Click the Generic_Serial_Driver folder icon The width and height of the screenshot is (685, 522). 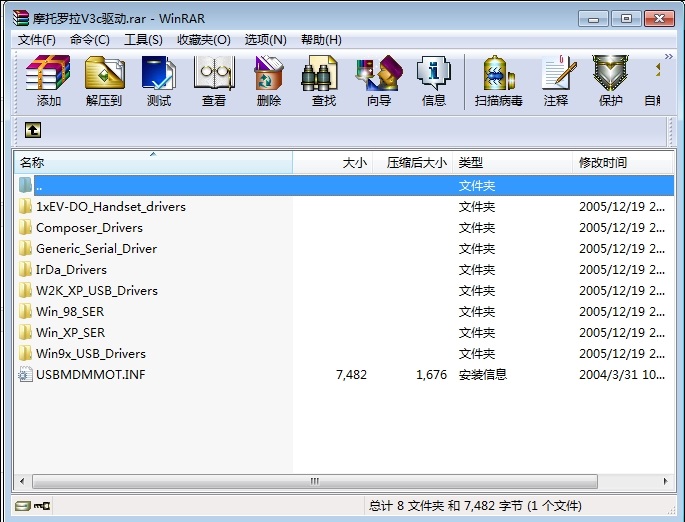pyautogui.click(x=25, y=248)
